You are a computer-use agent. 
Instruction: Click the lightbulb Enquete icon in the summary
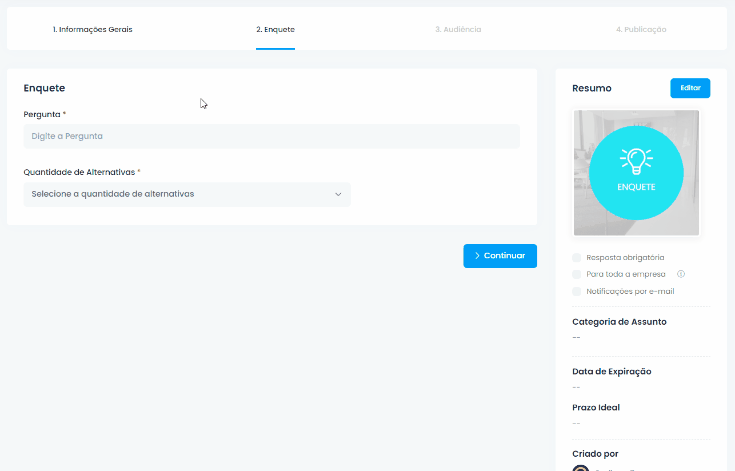[x=636, y=161]
